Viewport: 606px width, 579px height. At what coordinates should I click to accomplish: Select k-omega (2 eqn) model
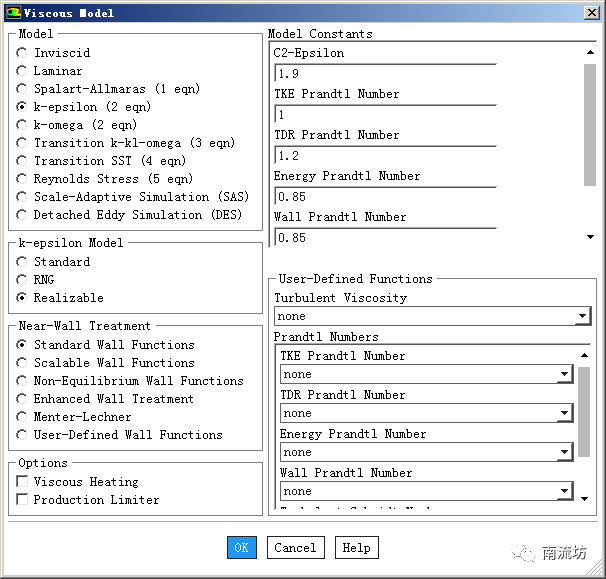(x=23, y=125)
